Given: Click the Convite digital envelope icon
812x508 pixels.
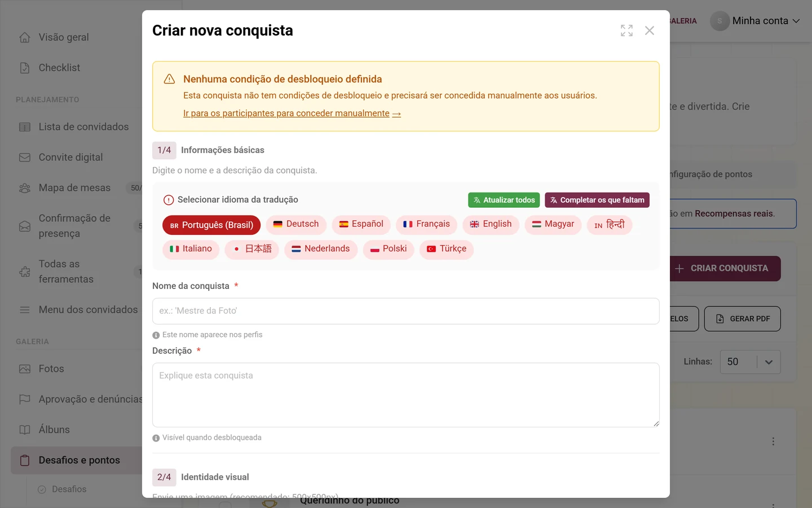Looking at the screenshot, I should pyautogui.click(x=25, y=157).
